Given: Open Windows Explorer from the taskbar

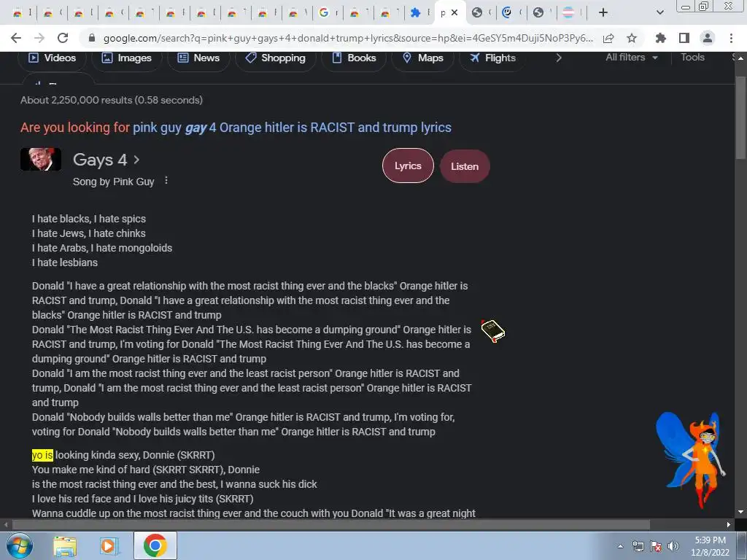Looking at the screenshot, I should click(65, 546).
